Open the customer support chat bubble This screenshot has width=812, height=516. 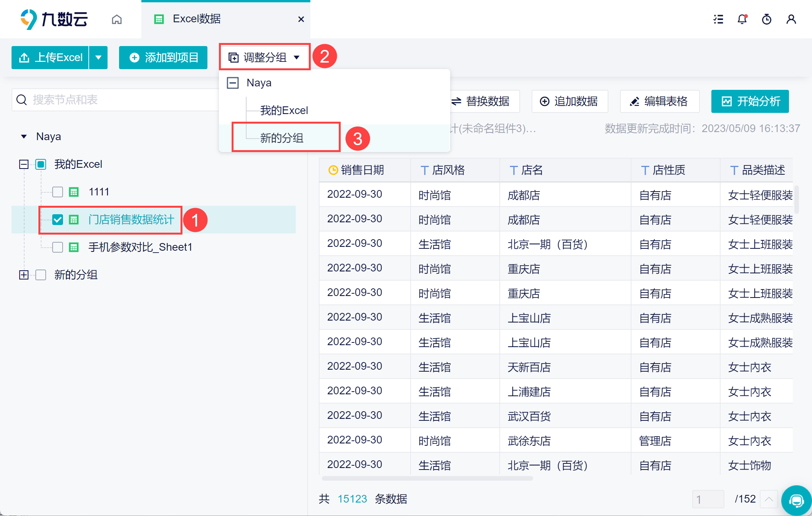(796, 501)
